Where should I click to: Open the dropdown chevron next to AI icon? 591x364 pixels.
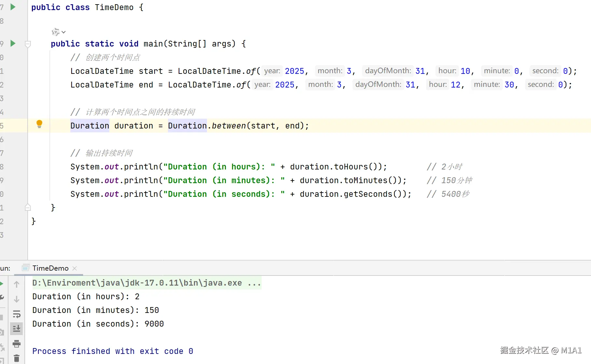click(x=64, y=32)
